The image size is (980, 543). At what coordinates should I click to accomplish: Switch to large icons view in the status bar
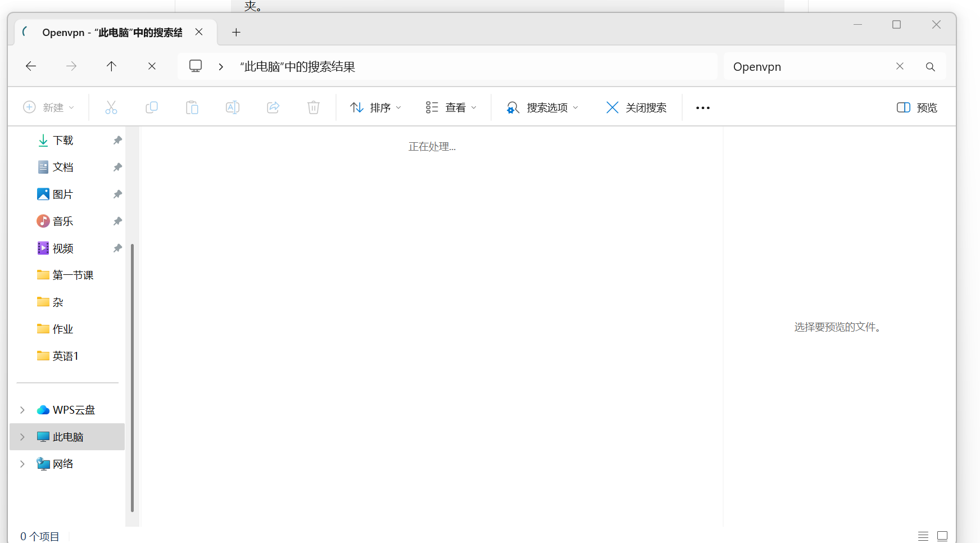coord(942,536)
